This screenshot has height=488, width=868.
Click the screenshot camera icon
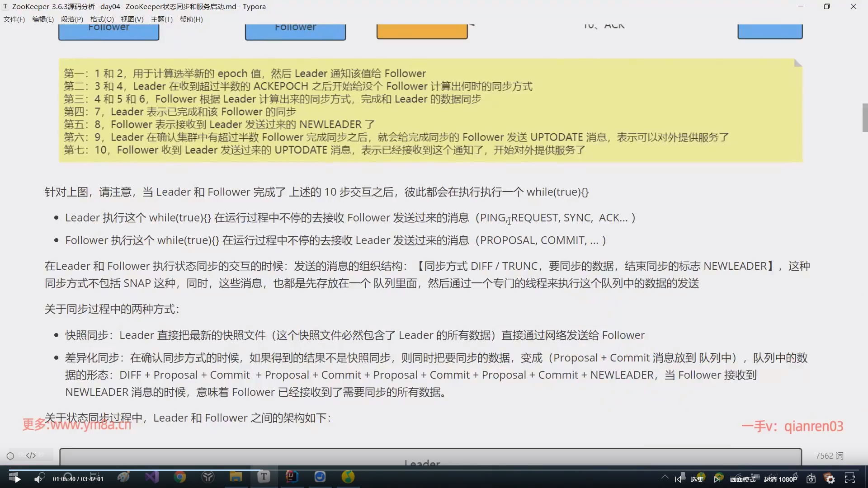tap(811, 479)
